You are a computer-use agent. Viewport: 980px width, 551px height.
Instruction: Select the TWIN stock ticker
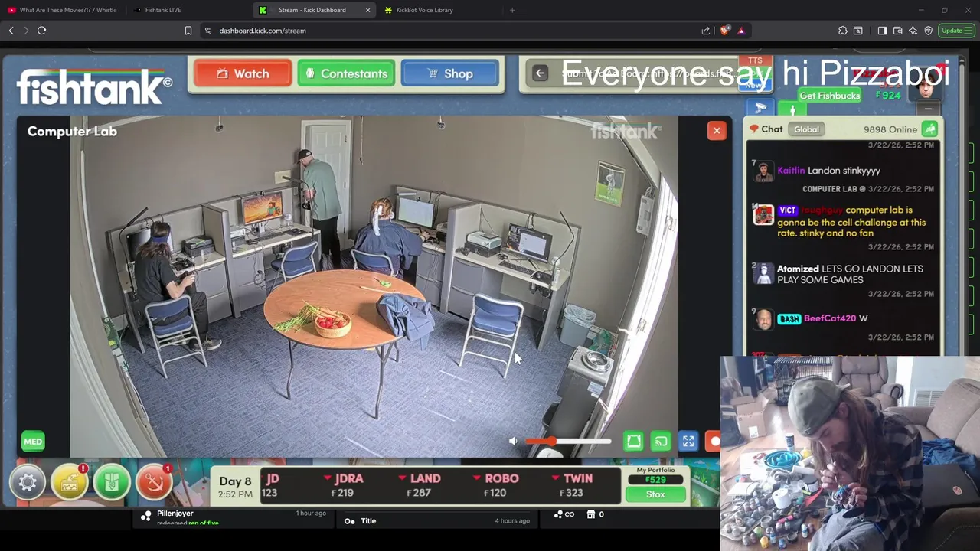(573, 485)
